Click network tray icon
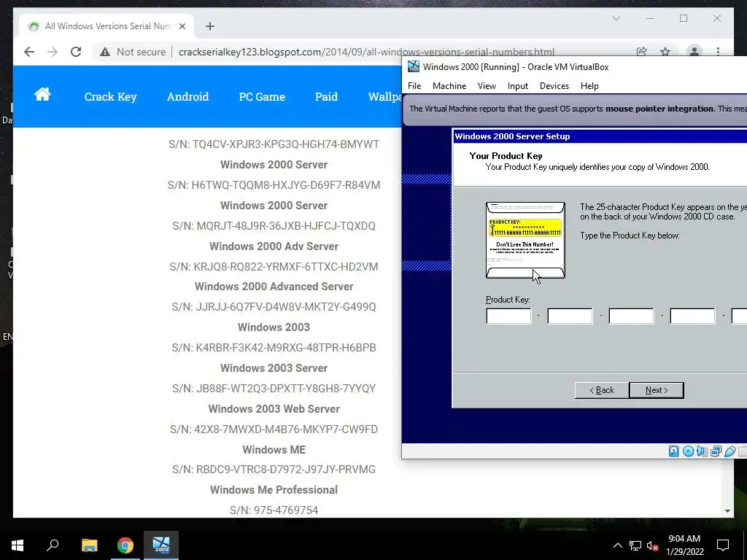Viewport: 747px width, 560px height. (x=635, y=545)
